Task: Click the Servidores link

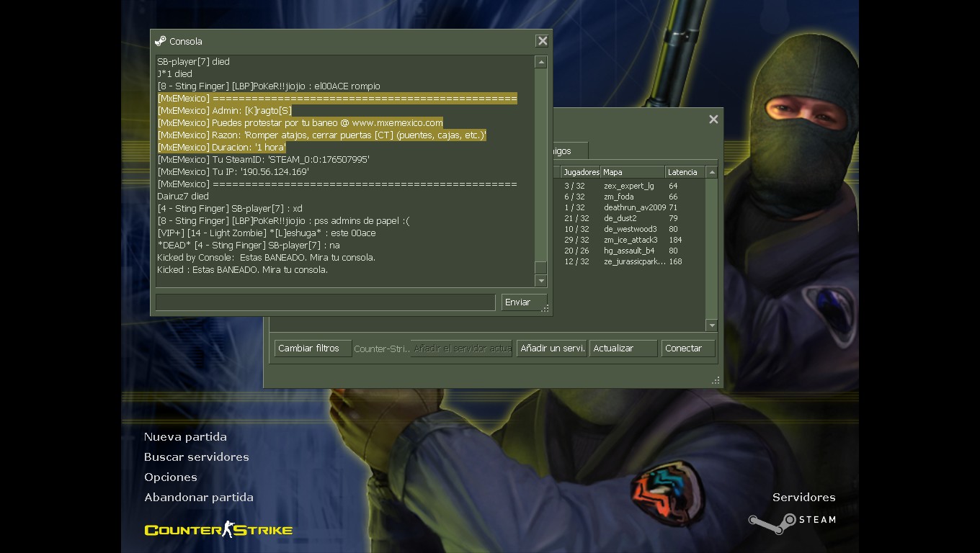Action: (x=803, y=498)
